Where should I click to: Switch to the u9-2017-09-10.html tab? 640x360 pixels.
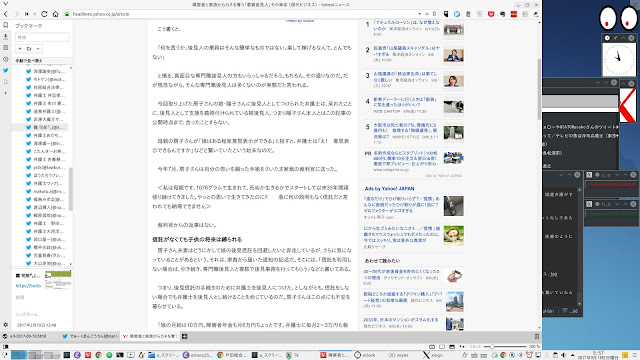[x=29, y=336]
